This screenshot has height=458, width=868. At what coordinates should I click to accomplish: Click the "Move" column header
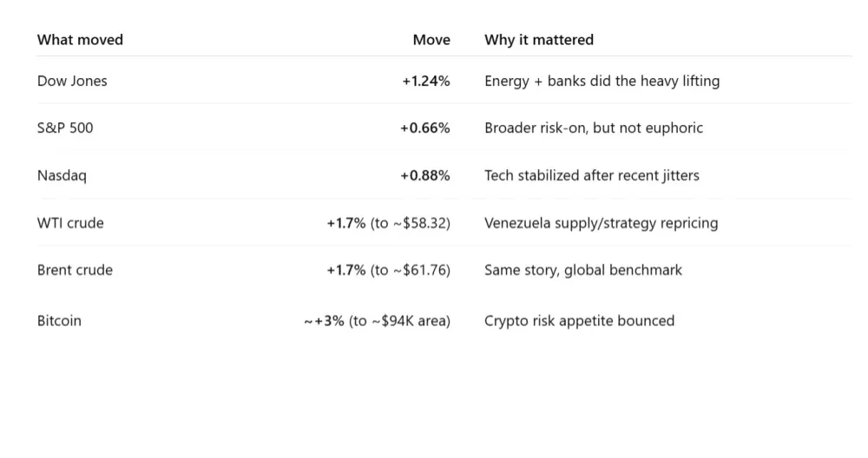[x=431, y=40]
